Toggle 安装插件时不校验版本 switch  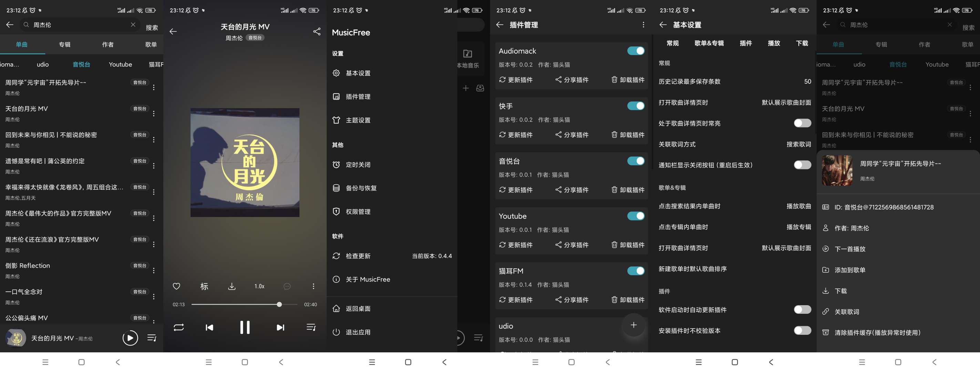coord(802,330)
